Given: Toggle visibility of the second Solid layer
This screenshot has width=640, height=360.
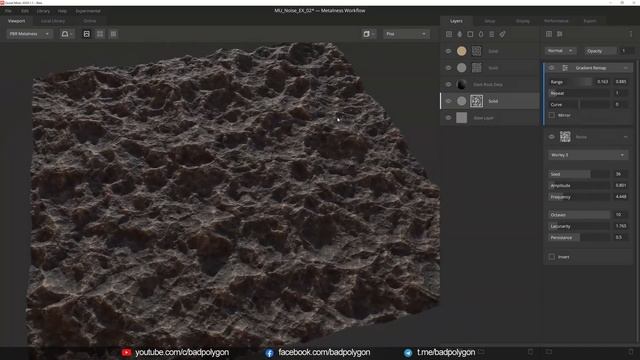Looking at the screenshot, I should click(448, 68).
